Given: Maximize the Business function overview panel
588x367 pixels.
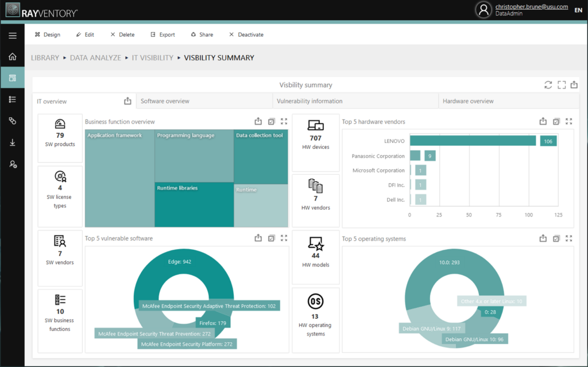Looking at the screenshot, I should 284,122.
